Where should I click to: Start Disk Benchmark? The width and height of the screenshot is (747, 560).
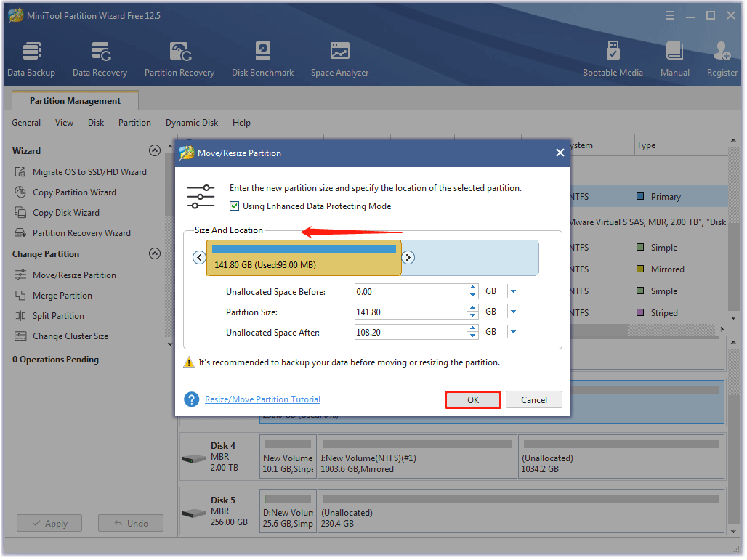pos(262,60)
